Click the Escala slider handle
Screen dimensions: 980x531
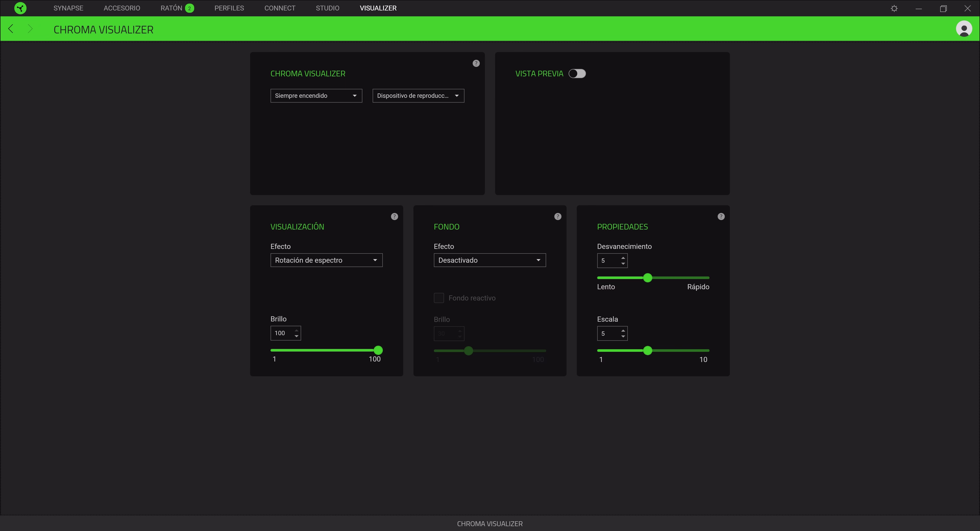coord(647,351)
